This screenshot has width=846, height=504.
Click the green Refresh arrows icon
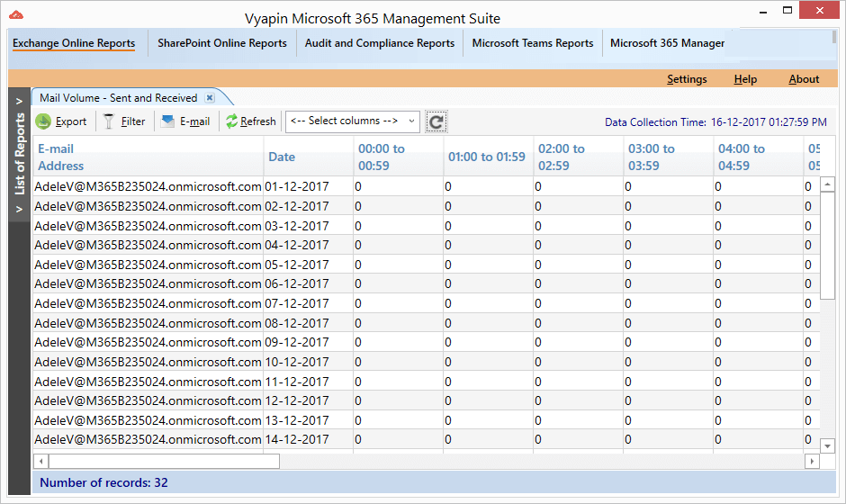pyautogui.click(x=232, y=121)
